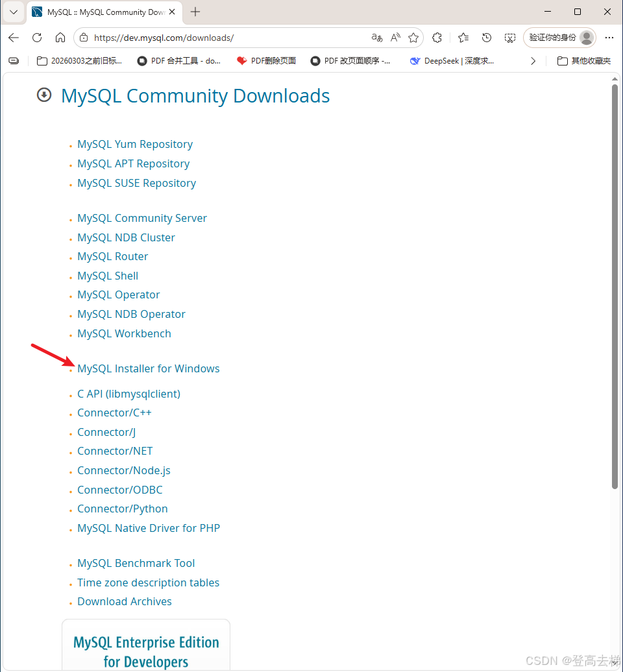Go back to the previous page
Image resolution: width=623 pixels, height=672 pixels.
tap(14, 38)
